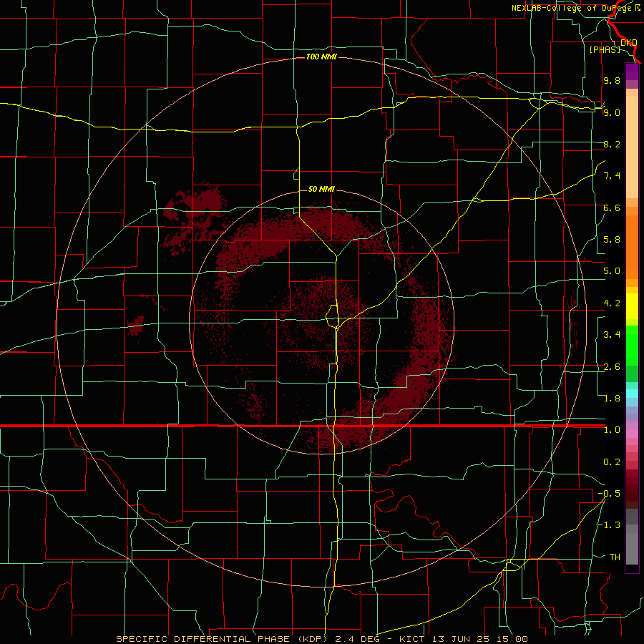Pick the pink band near 1.0 on color bar
The image size is (644, 644).
click(x=632, y=434)
